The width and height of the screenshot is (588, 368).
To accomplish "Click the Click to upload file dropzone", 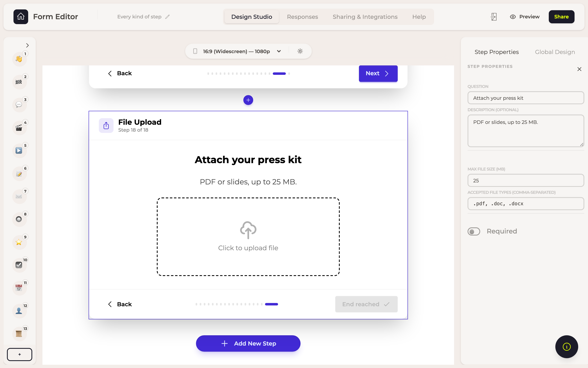I will point(248,237).
